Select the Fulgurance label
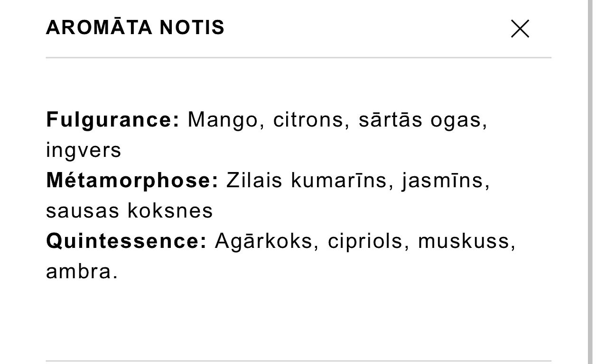 [112, 120]
